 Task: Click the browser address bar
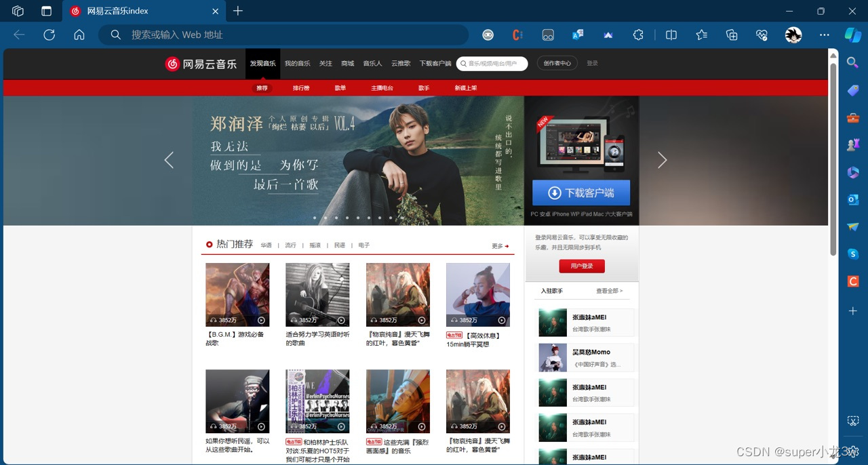point(283,35)
